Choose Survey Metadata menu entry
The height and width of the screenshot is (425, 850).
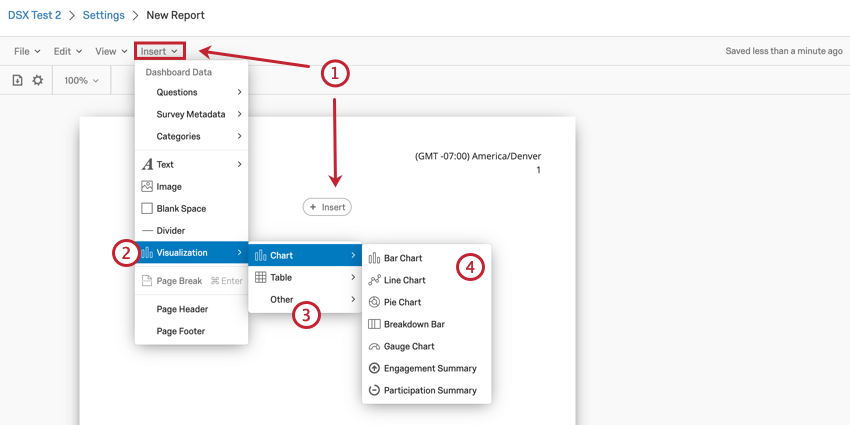(x=191, y=114)
